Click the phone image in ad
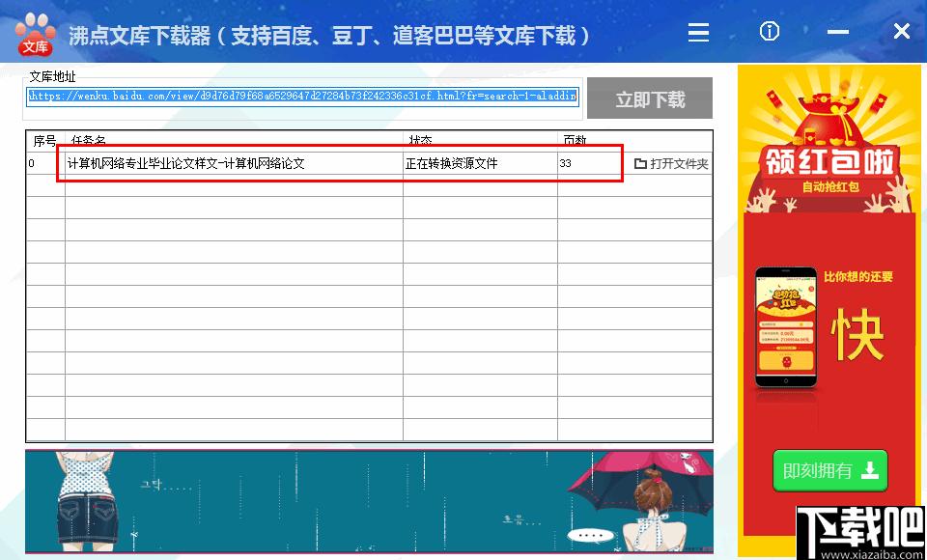Viewport: 927px width, 560px height. point(786,327)
